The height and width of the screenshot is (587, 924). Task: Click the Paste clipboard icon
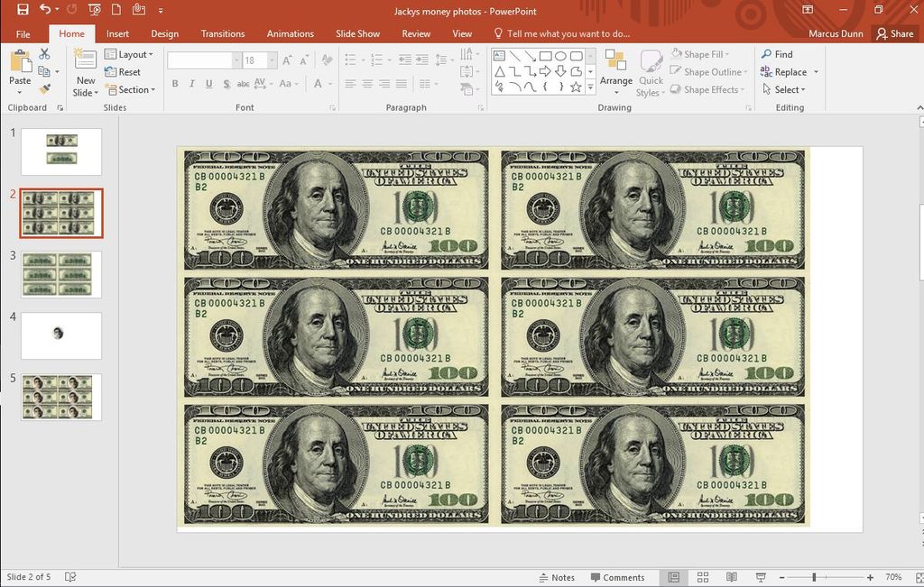(x=20, y=60)
